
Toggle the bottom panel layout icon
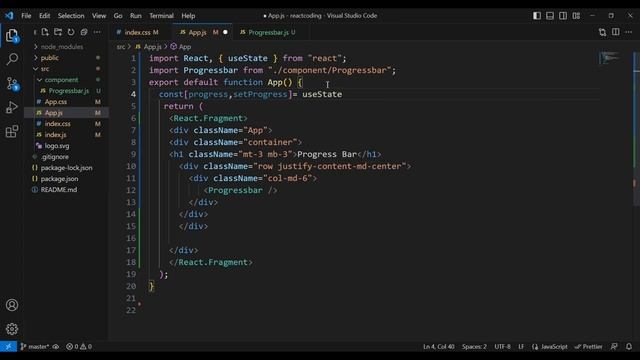550,16
